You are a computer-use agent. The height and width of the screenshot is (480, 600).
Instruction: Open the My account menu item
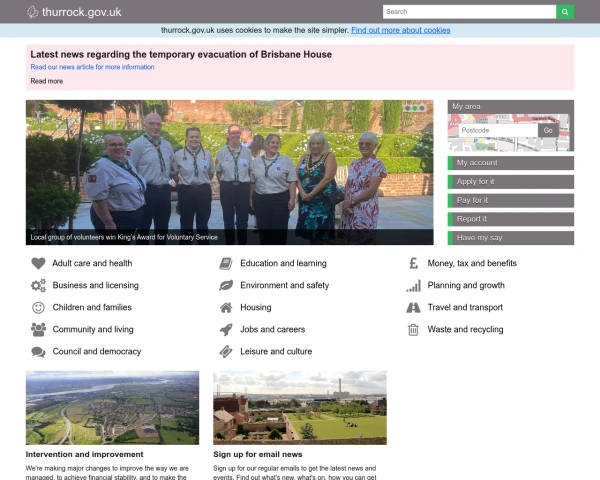[511, 163]
